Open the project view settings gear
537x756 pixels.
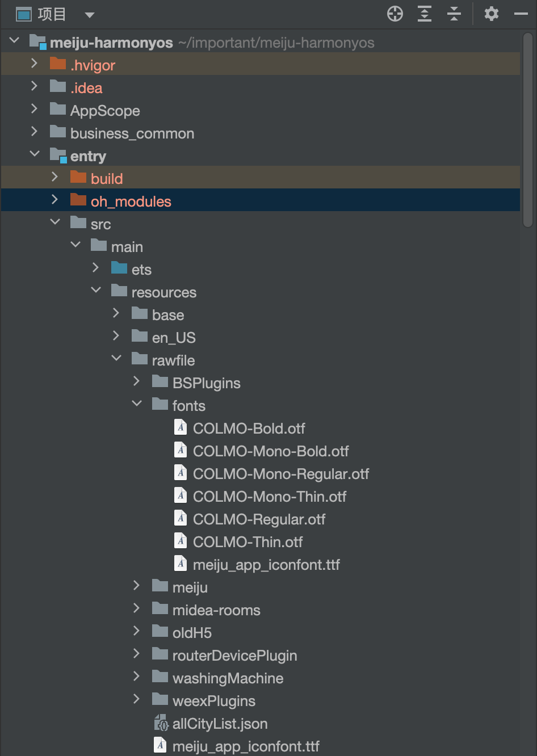[491, 14]
